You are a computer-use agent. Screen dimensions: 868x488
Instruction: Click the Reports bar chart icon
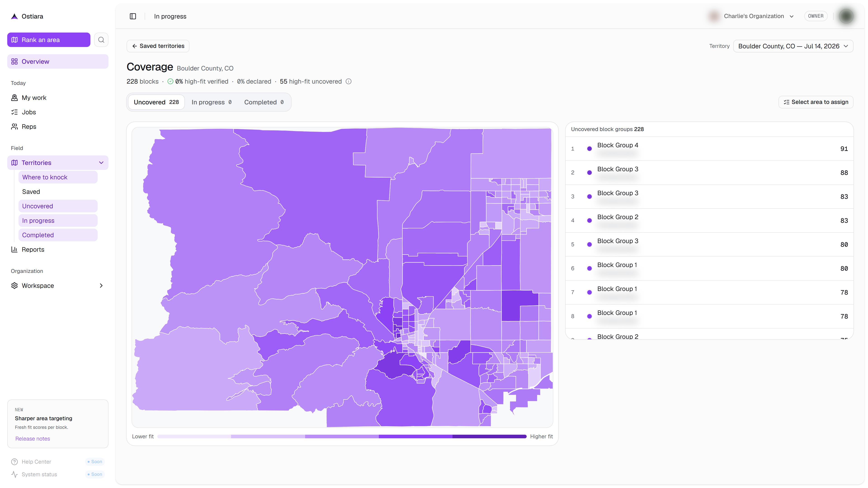click(x=14, y=250)
